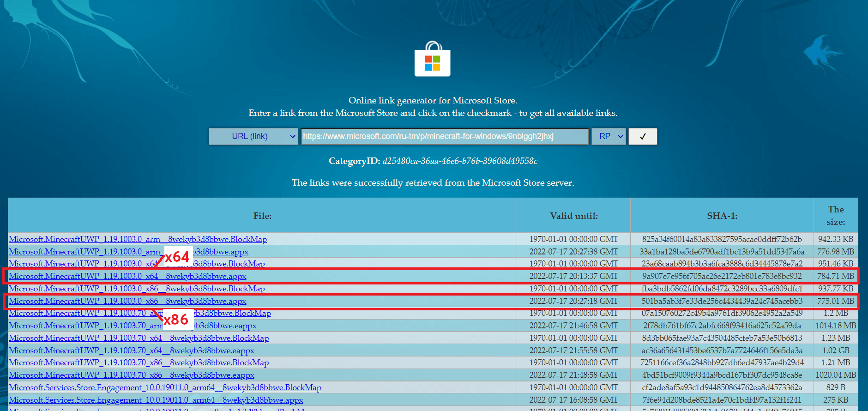Click the 'Valid until:' column header

574,216
